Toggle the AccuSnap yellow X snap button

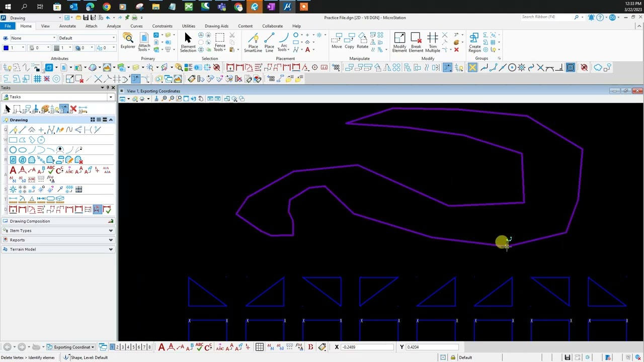472,68
